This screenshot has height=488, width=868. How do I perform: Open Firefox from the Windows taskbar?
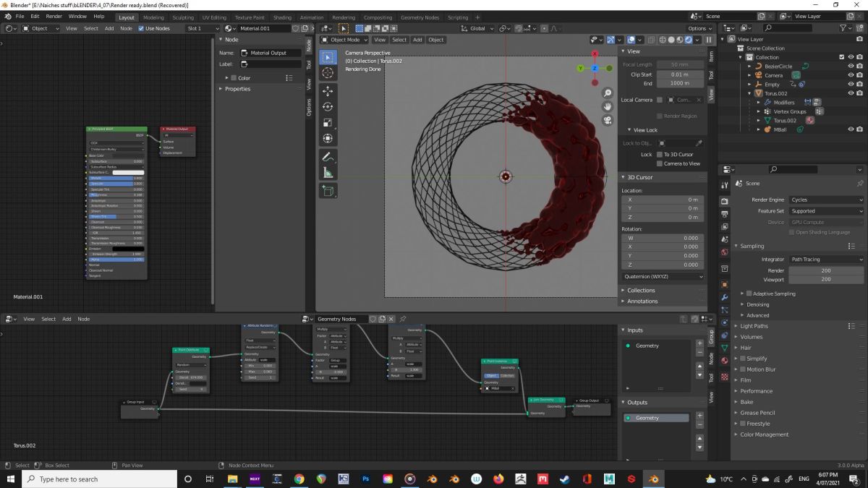[x=498, y=479]
